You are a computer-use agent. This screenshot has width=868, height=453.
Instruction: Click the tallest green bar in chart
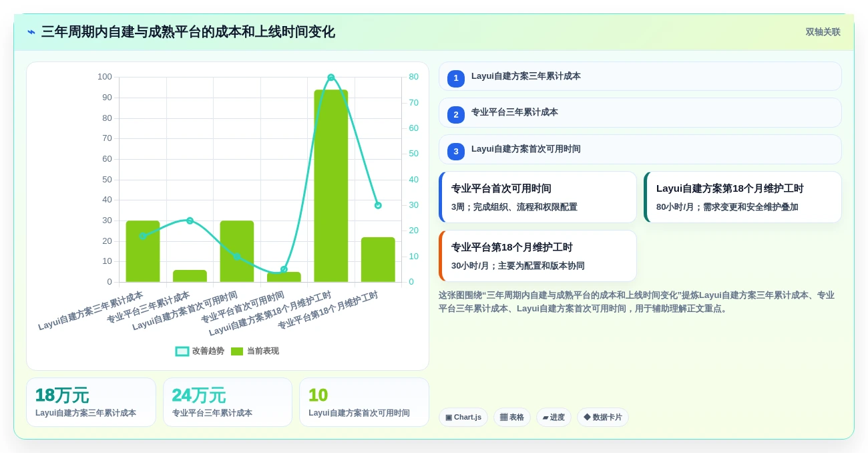coord(331,186)
